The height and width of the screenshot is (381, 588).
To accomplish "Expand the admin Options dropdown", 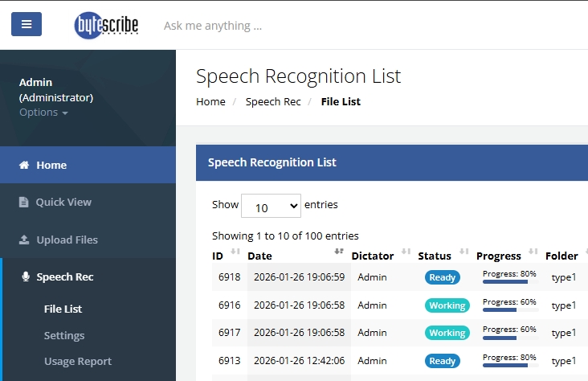I will (43, 113).
